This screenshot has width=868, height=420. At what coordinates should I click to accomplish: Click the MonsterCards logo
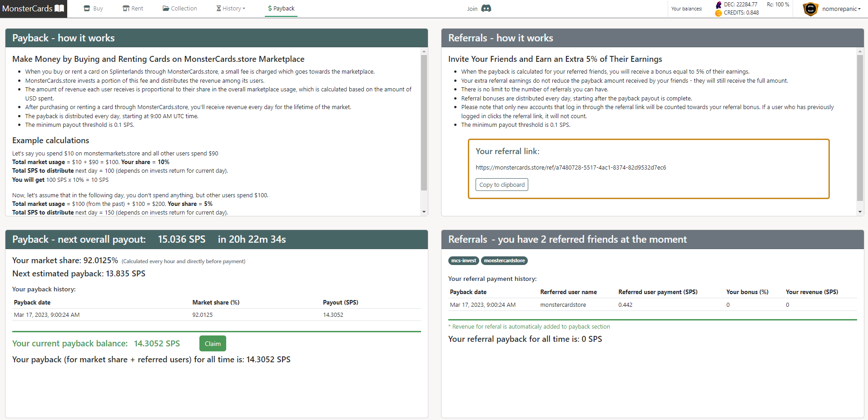(34, 9)
